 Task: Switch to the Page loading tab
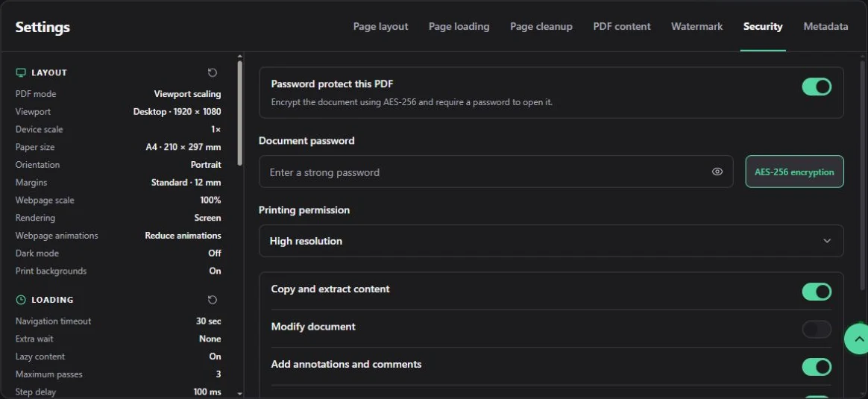click(459, 27)
